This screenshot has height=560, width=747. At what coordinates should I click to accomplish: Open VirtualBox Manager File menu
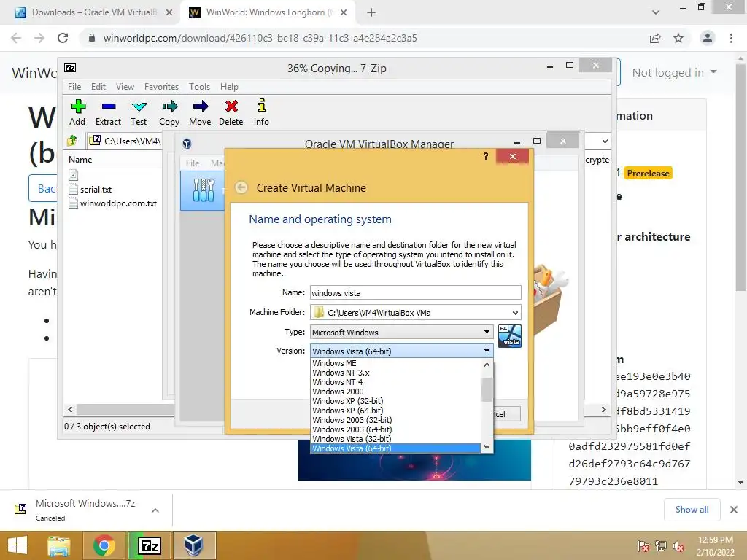point(193,163)
